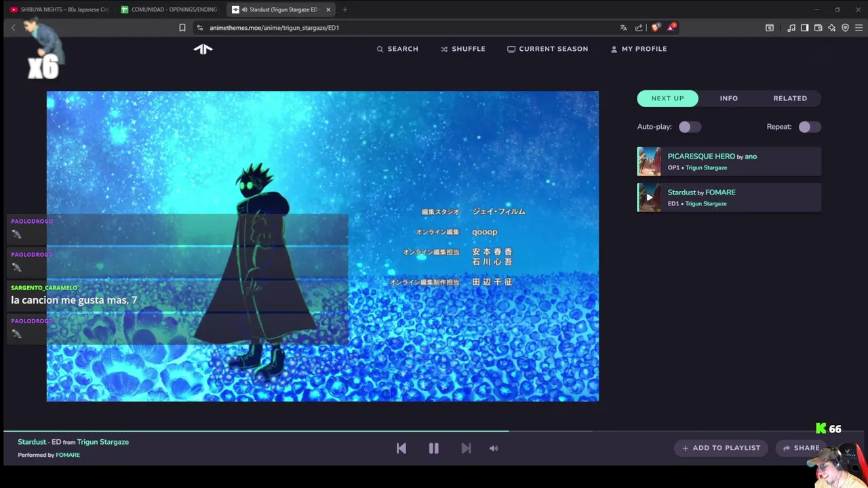Close the Stardust browser tab
Viewport: 868px width, 488px height.
(328, 9)
